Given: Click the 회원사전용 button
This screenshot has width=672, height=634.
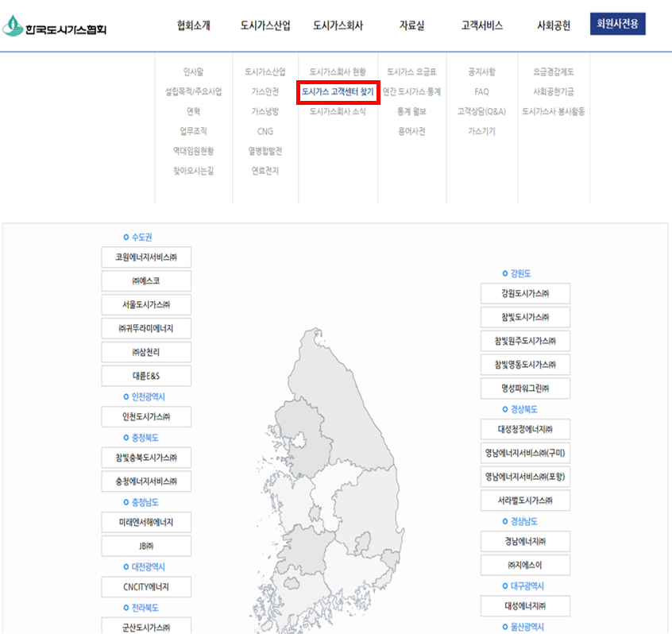Looking at the screenshot, I should point(617,24).
